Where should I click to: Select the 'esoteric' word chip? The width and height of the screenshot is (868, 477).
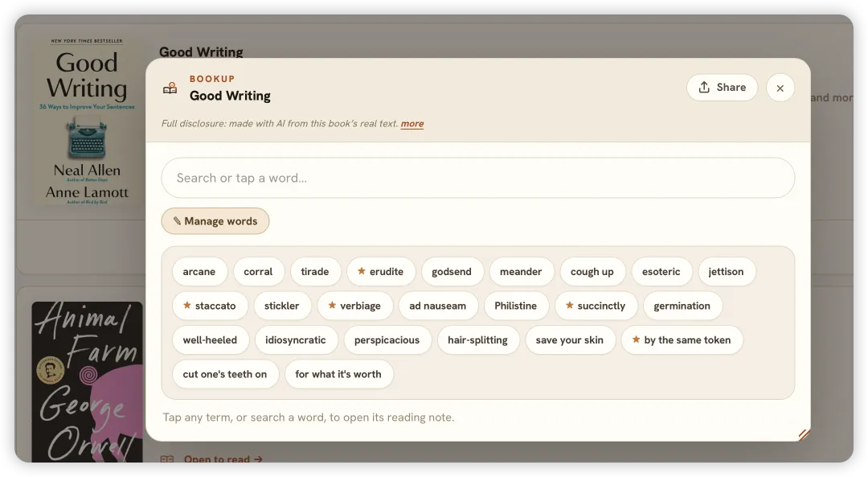[661, 271]
